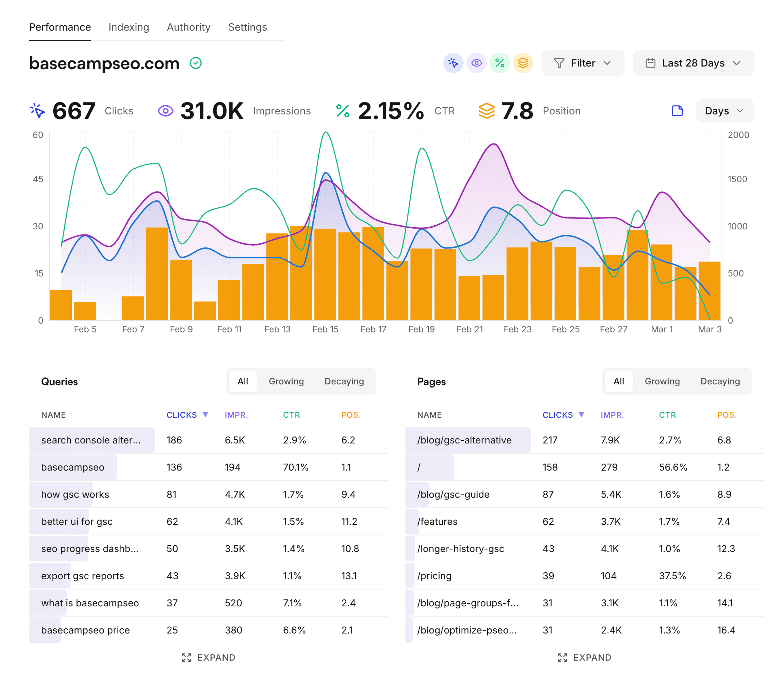Click the stacked layers icon beside 7.8 Position
The width and height of the screenshot is (784, 696).
(486, 111)
